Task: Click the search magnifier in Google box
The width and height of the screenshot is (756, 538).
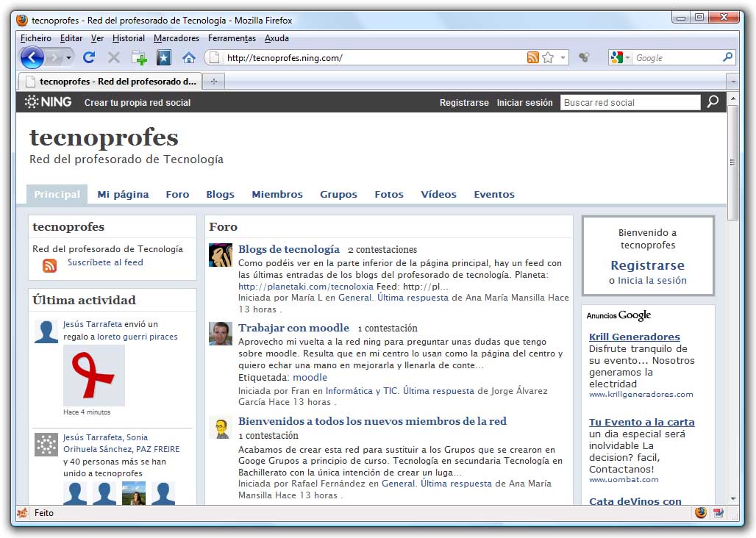Action: click(x=727, y=57)
